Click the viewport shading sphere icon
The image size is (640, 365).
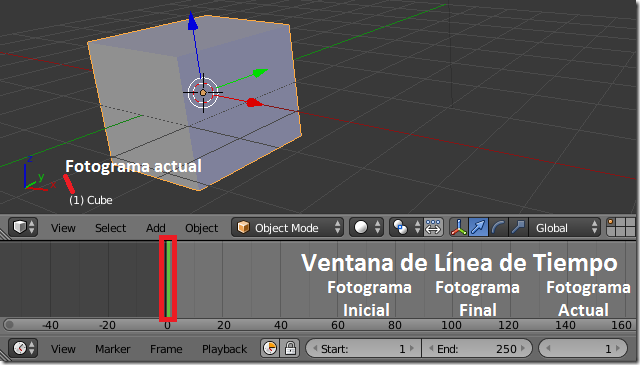pos(366,227)
